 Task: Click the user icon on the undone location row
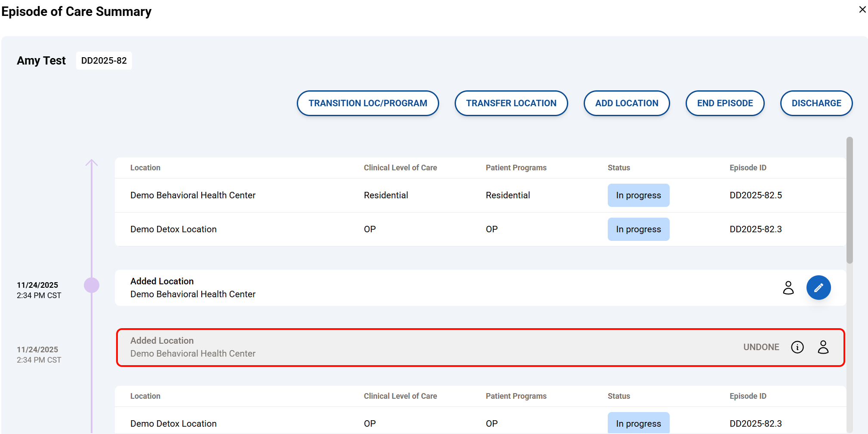pyautogui.click(x=823, y=347)
